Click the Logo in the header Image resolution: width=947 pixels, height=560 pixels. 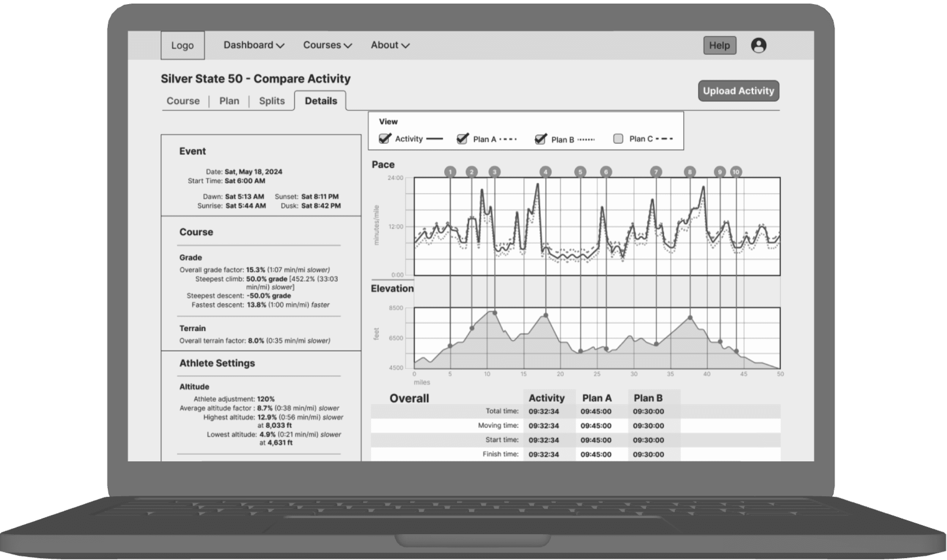pyautogui.click(x=182, y=46)
